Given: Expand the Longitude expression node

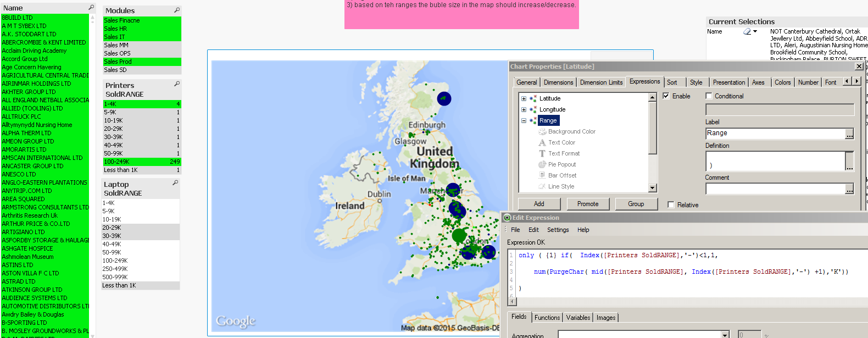Looking at the screenshot, I should [524, 110].
